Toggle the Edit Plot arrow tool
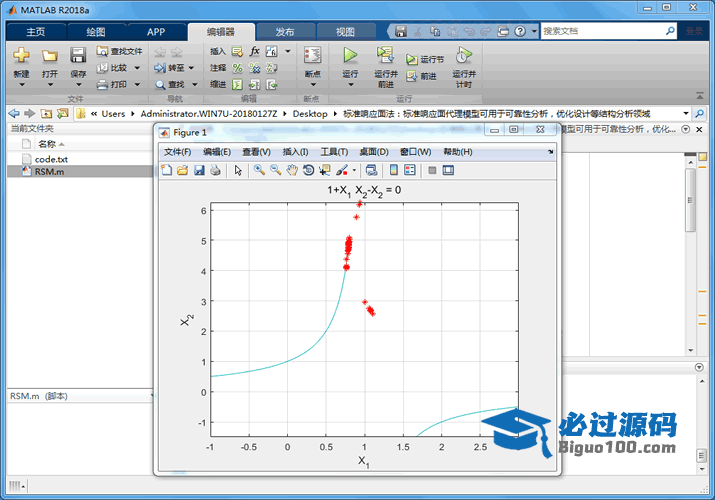 click(x=238, y=170)
